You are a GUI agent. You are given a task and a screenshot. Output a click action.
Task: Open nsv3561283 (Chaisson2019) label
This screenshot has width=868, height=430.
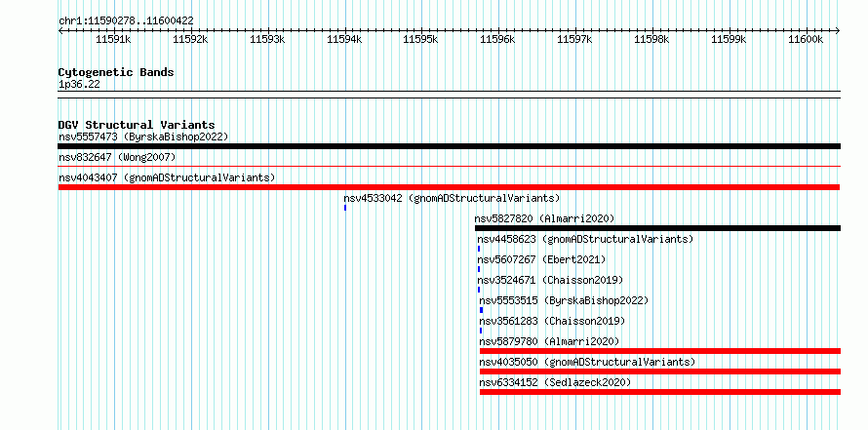(552, 321)
